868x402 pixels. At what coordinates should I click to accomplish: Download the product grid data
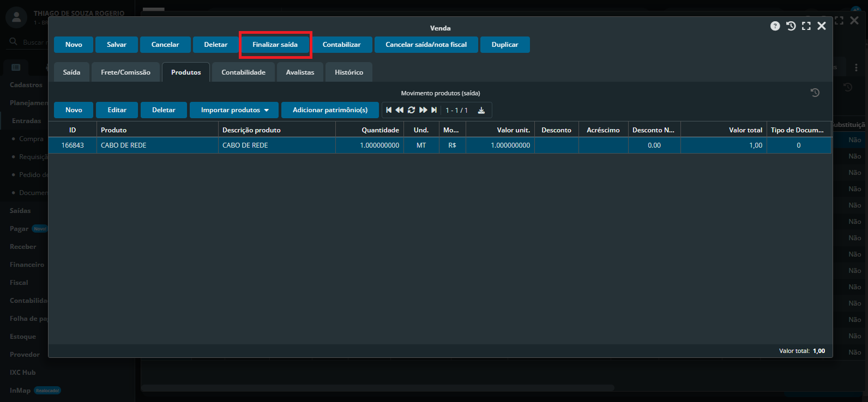pos(481,111)
